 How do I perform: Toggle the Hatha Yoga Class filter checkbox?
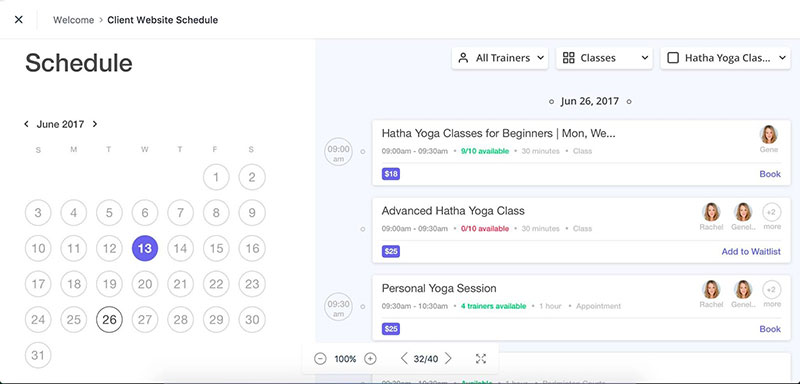pos(673,58)
